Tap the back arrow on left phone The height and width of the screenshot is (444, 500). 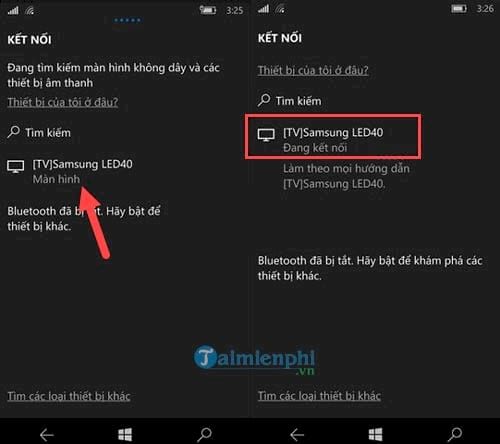(x=47, y=435)
